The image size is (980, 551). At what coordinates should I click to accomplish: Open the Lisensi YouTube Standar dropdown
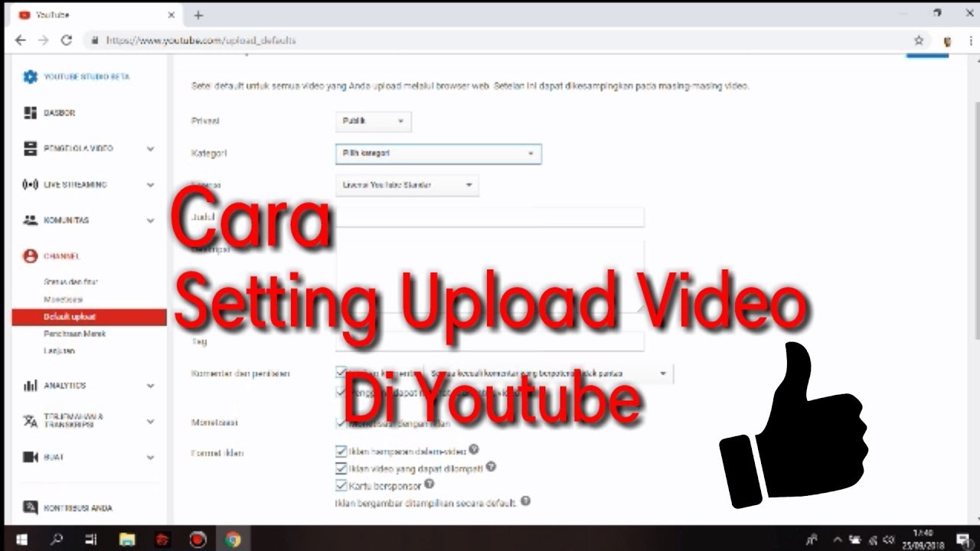click(x=407, y=184)
